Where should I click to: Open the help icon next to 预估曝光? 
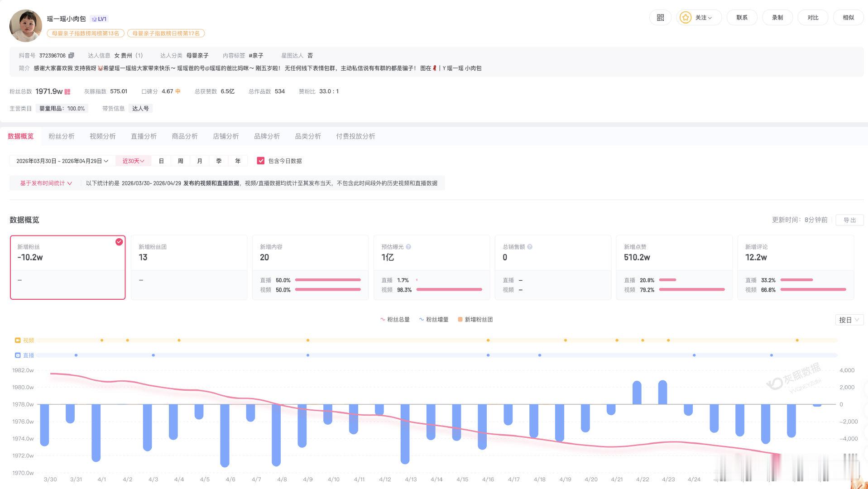tap(408, 247)
